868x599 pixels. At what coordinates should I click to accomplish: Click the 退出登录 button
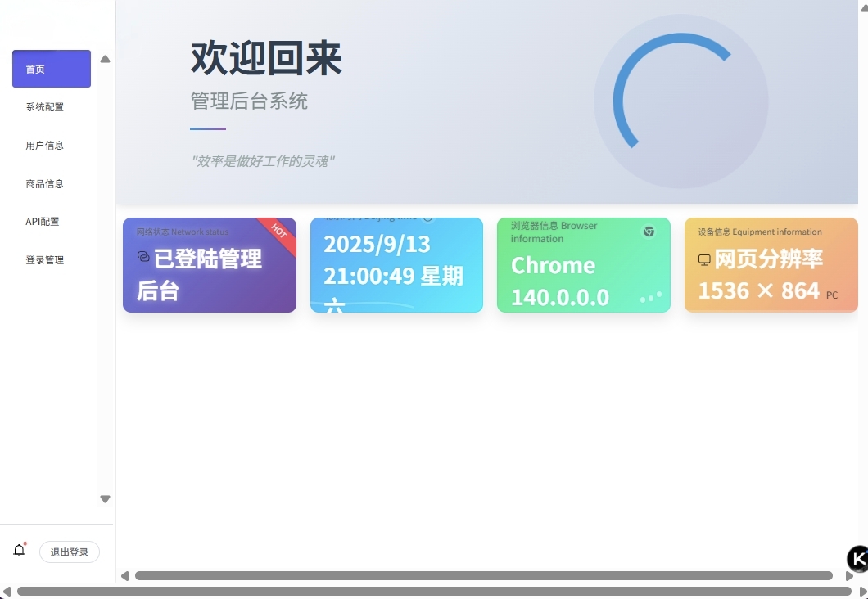point(70,552)
